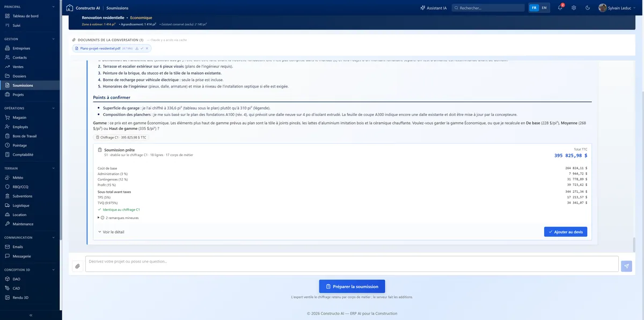644x320 pixels.
Task: Click Préparer la soumission button
Action: pos(352,286)
